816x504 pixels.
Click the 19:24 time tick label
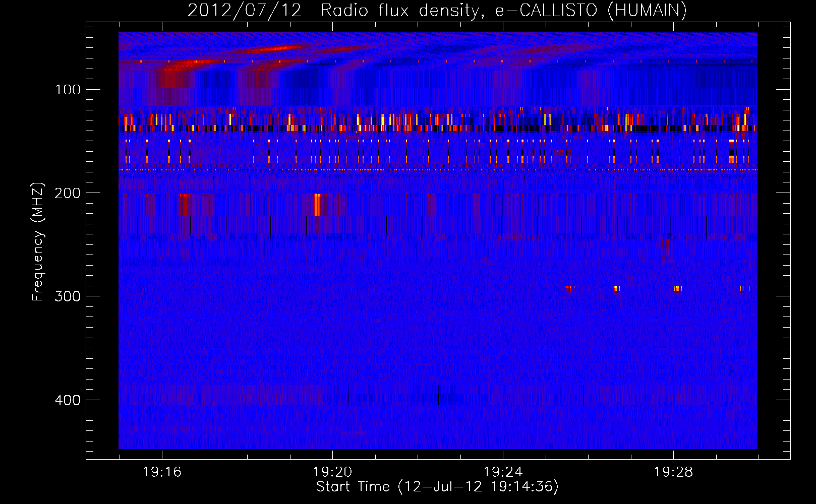[503, 472]
